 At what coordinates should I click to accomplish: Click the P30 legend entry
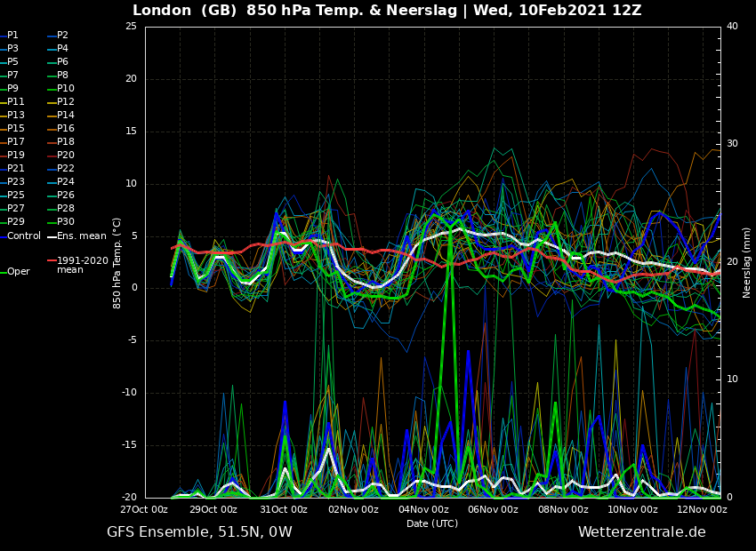(x=66, y=222)
